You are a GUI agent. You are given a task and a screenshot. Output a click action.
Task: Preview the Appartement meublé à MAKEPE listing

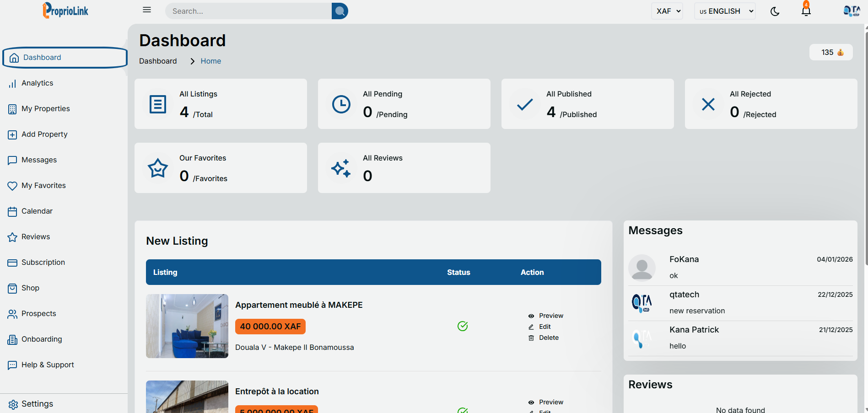[550, 316]
